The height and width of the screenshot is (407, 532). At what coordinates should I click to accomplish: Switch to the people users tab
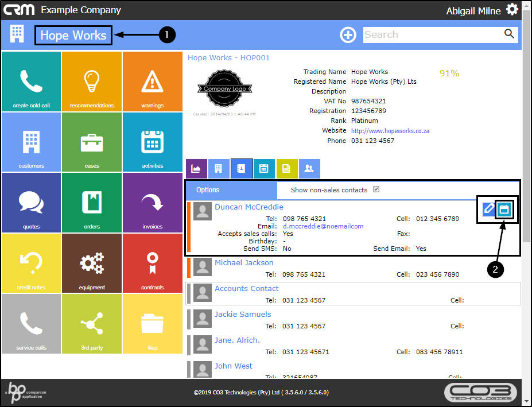[x=309, y=168]
